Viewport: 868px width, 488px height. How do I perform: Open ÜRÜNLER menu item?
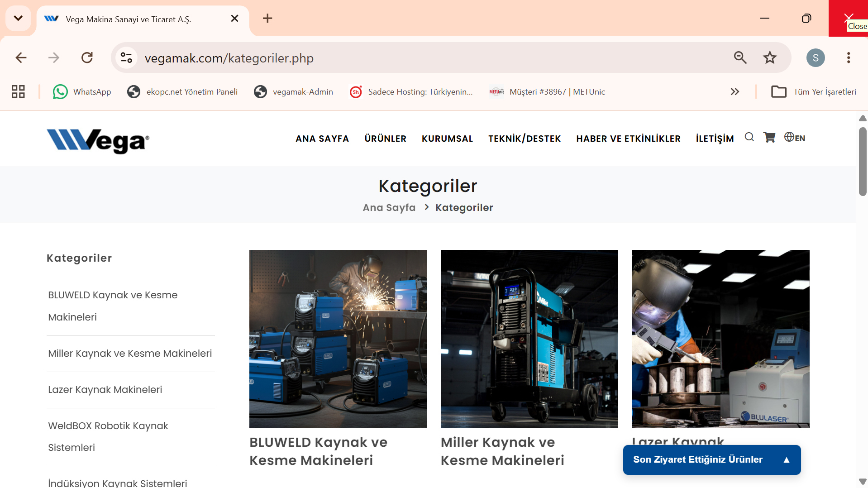point(386,139)
